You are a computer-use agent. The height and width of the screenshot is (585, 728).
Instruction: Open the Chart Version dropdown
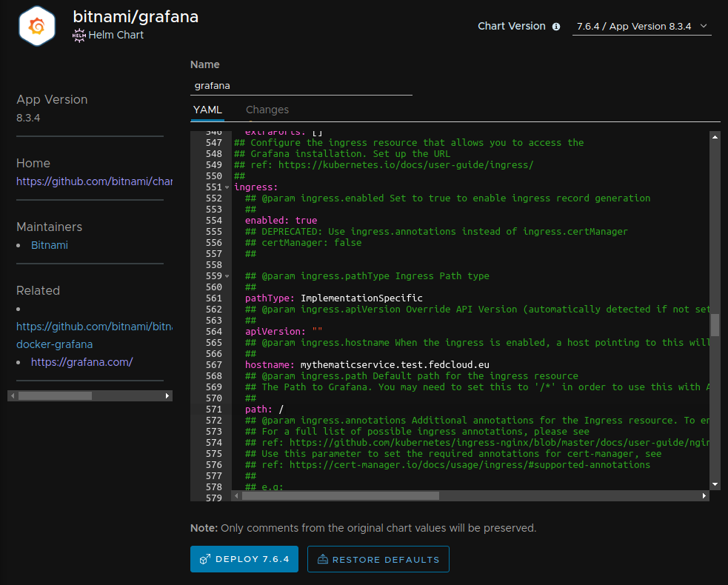coord(641,27)
